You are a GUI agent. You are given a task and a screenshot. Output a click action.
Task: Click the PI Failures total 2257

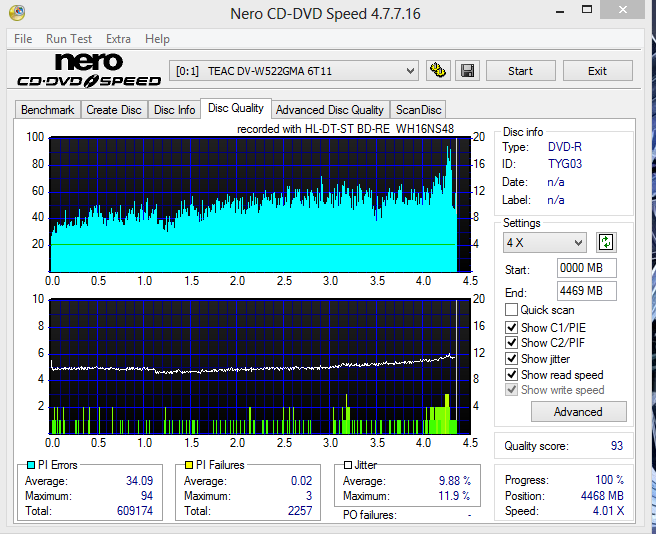[x=300, y=511]
